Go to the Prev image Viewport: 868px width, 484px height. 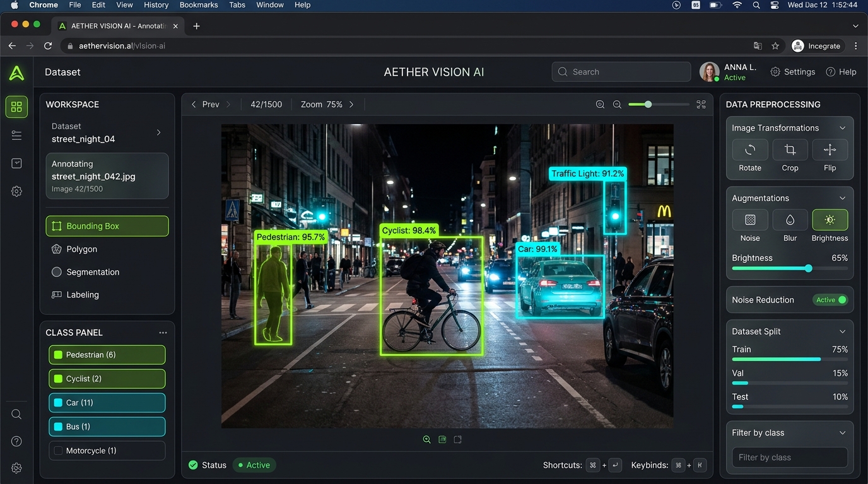tap(205, 105)
